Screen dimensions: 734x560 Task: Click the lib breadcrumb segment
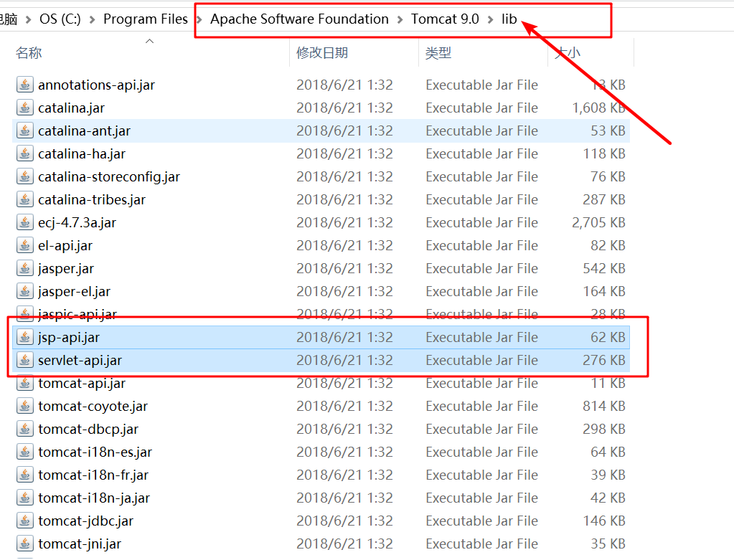pyautogui.click(x=509, y=19)
